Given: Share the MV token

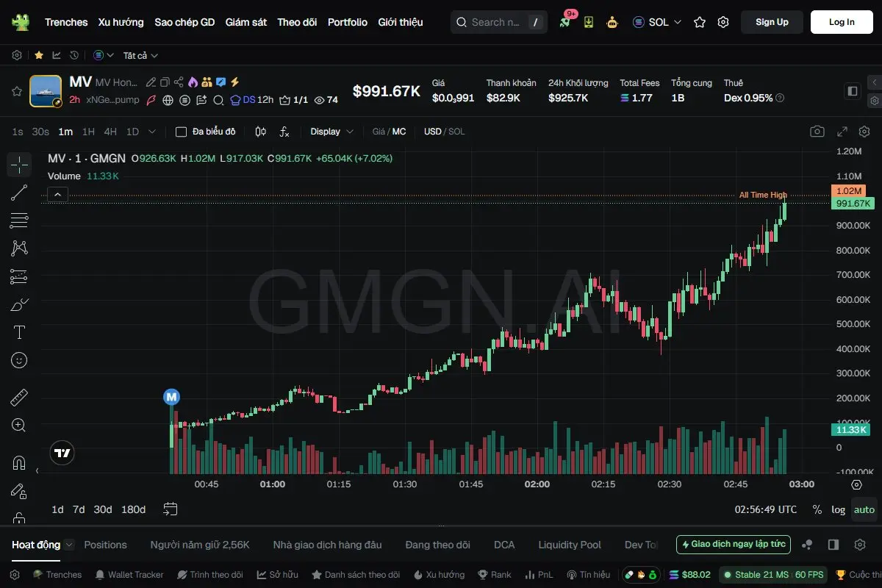Looking at the screenshot, I should pyautogui.click(x=179, y=82).
